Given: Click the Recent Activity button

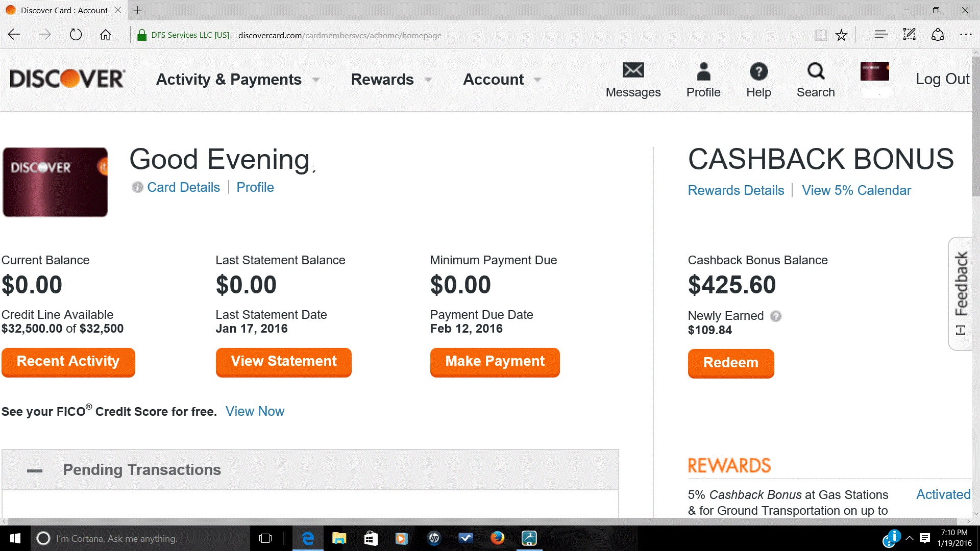Looking at the screenshot, I should point(68,362).
